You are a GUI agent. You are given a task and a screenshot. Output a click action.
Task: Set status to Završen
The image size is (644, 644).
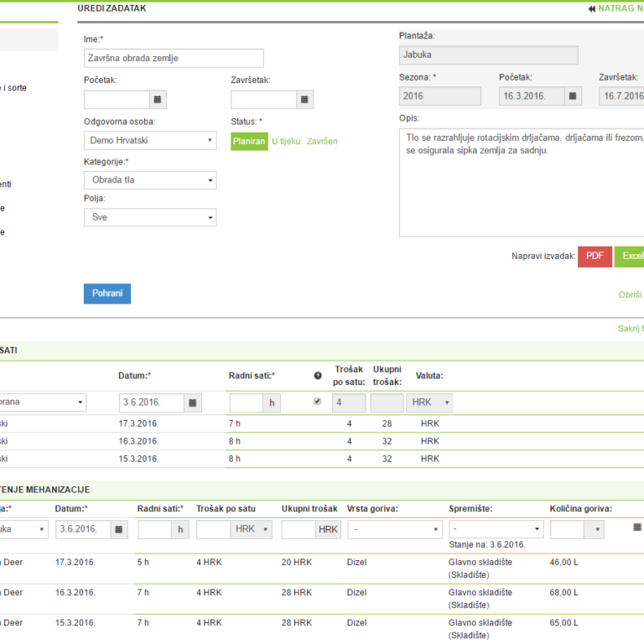click(322, 141)
